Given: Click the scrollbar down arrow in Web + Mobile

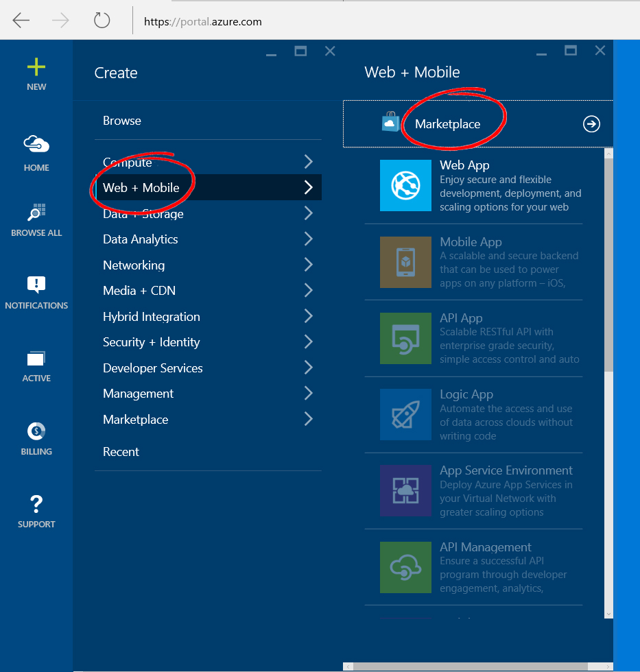Looking at the screenshot, I should coord(608,614).
